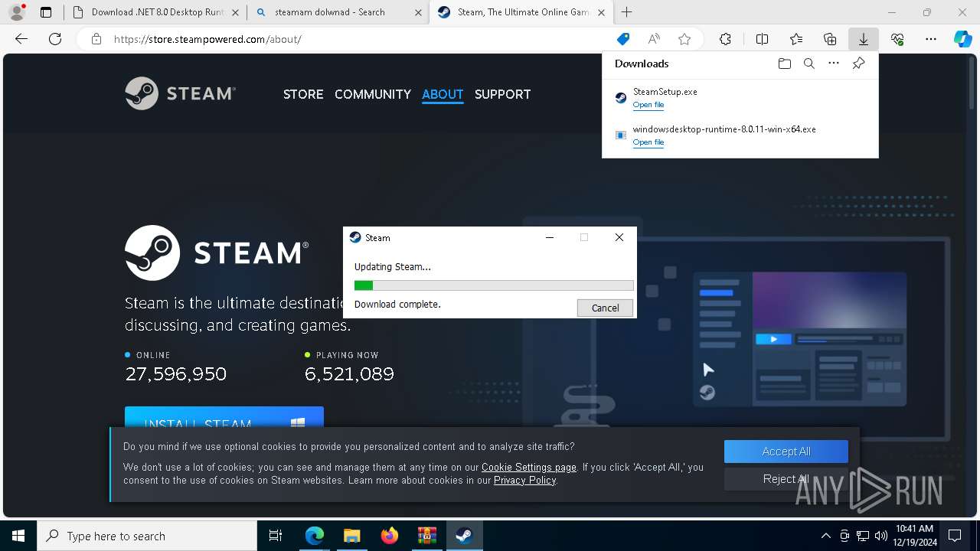Click the Updating Steam progress bar
Screen dimensions: 980x551
[494, 285]
